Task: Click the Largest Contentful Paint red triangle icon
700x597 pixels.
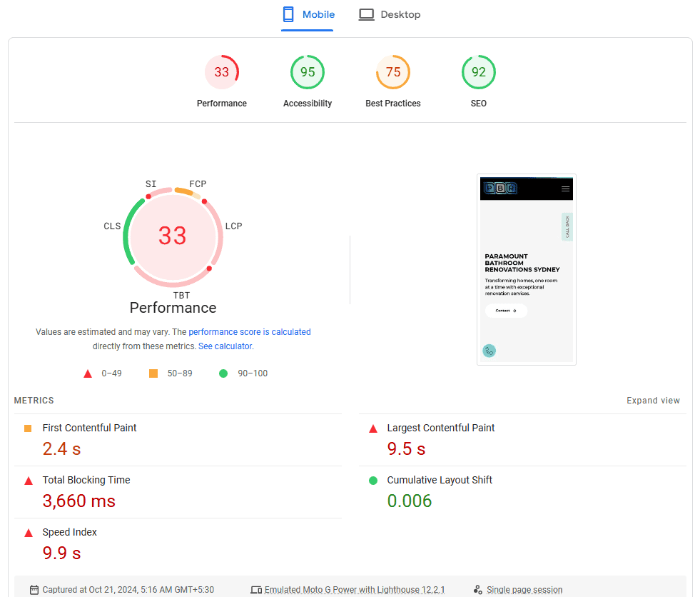Action: click(372, 428)
